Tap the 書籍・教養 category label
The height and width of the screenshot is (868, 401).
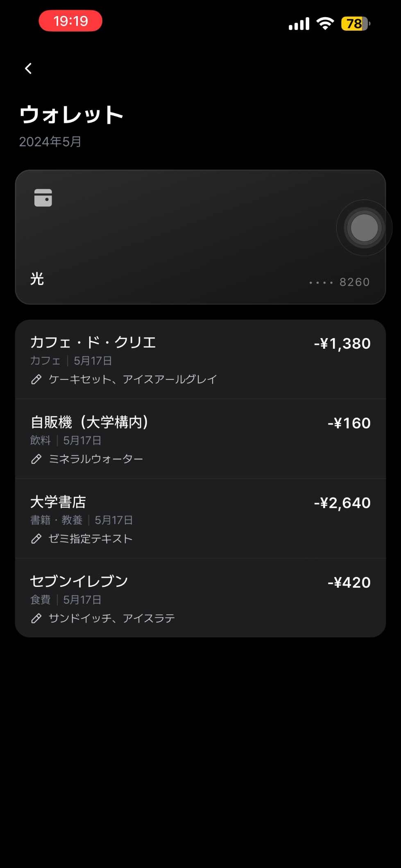tap(57, 520)
